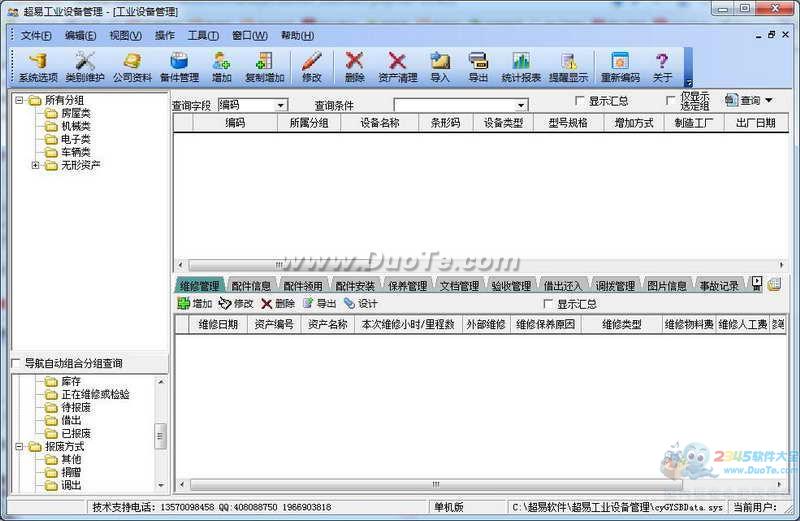Click the 导入 import toolbar icon
The height and width of the screenshot is (521, 800).
[x=440, y=67]
